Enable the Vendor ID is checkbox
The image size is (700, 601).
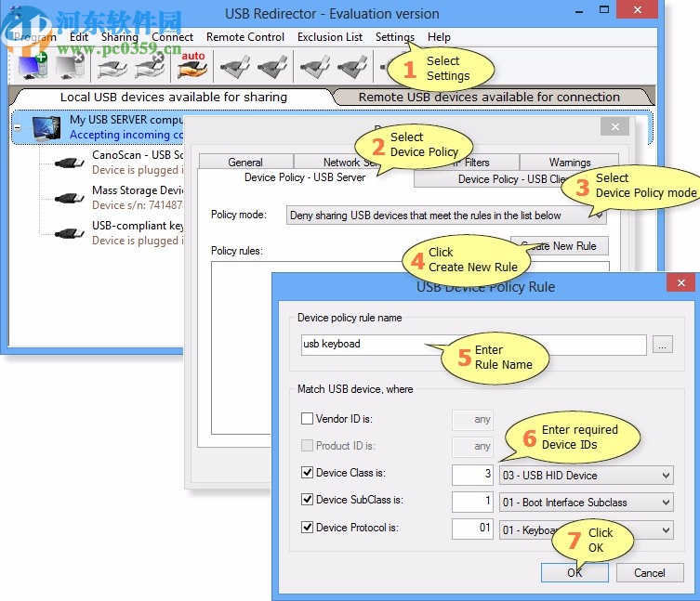(308, 420)
